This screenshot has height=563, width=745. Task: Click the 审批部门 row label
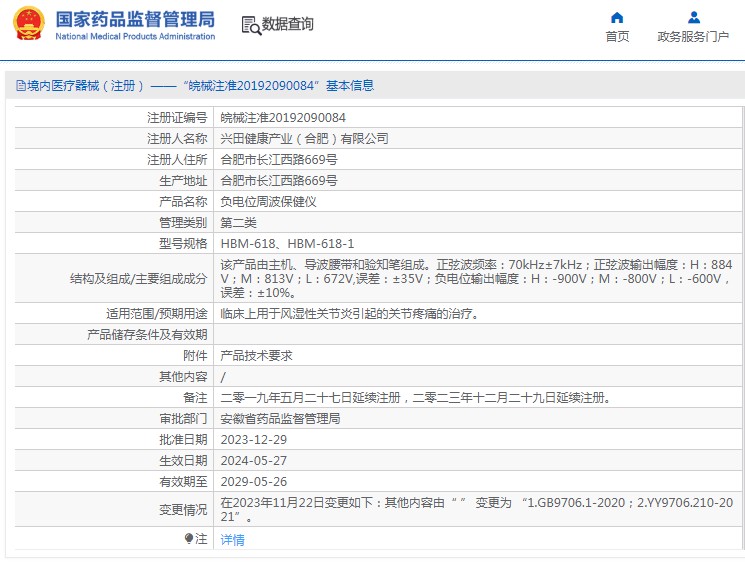[x=183, y=419]
